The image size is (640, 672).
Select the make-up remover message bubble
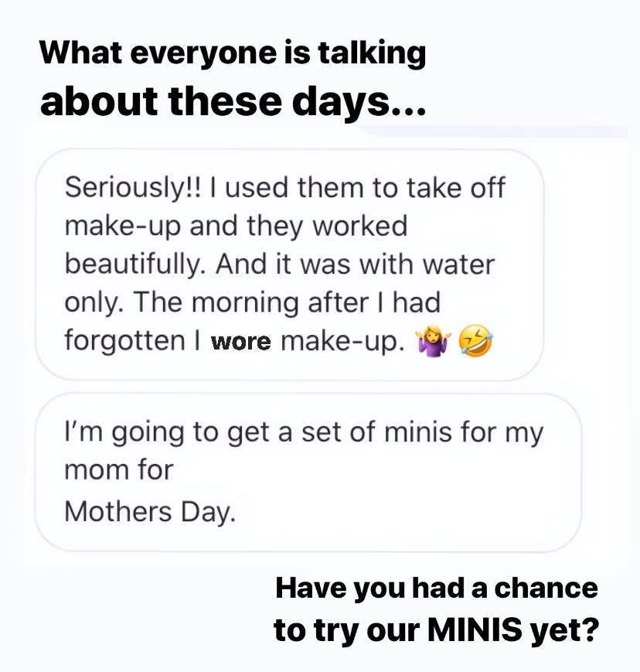[x=289, y=264]
